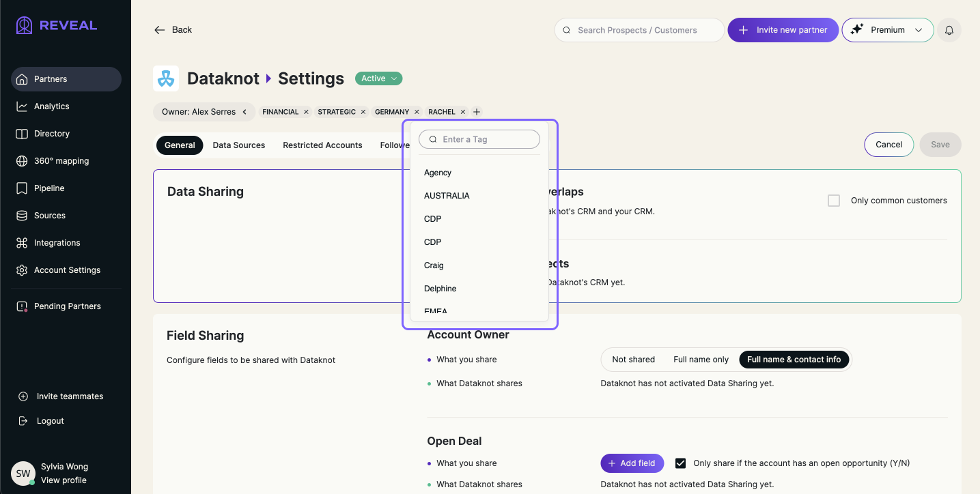Click the Pipeline icon in sidebar
The image size is (980, 494).
click(23, 188)
